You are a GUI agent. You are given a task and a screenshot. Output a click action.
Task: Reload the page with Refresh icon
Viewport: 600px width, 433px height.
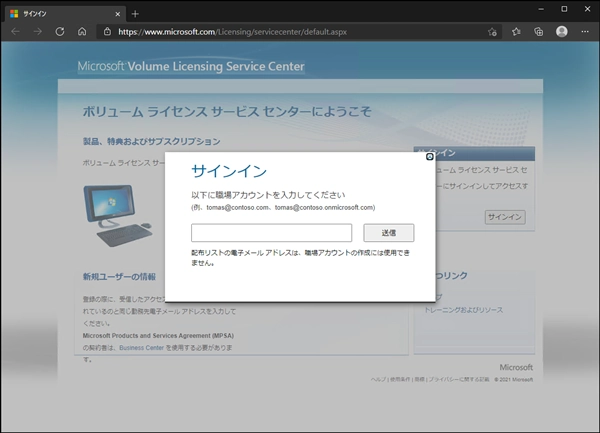point(60,32)
